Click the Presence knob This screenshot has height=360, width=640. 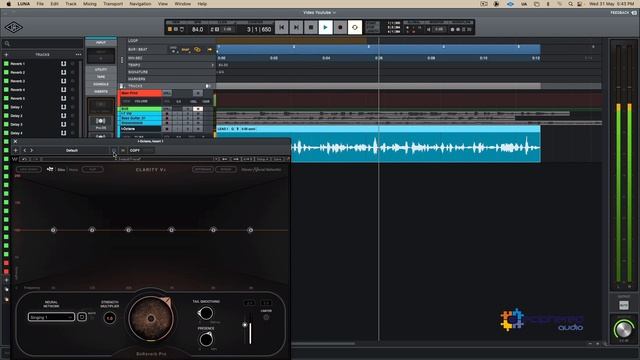pos(206,339)
